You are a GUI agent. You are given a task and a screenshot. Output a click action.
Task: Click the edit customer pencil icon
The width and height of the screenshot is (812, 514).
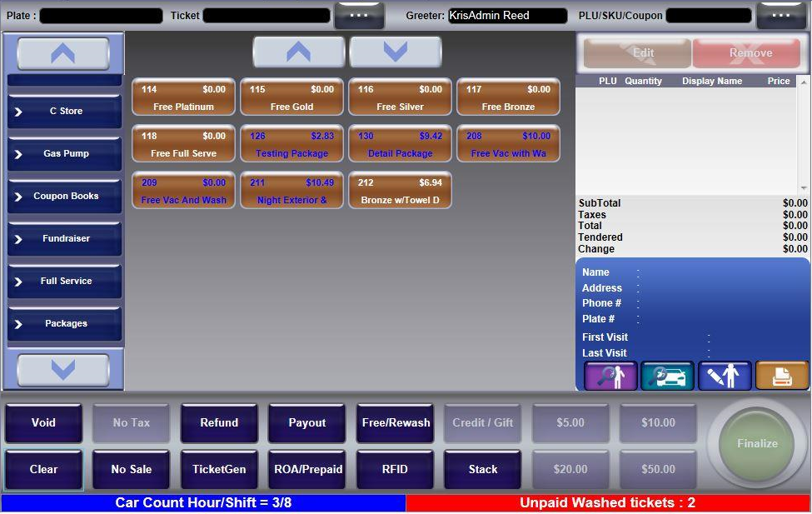(725, 376)
